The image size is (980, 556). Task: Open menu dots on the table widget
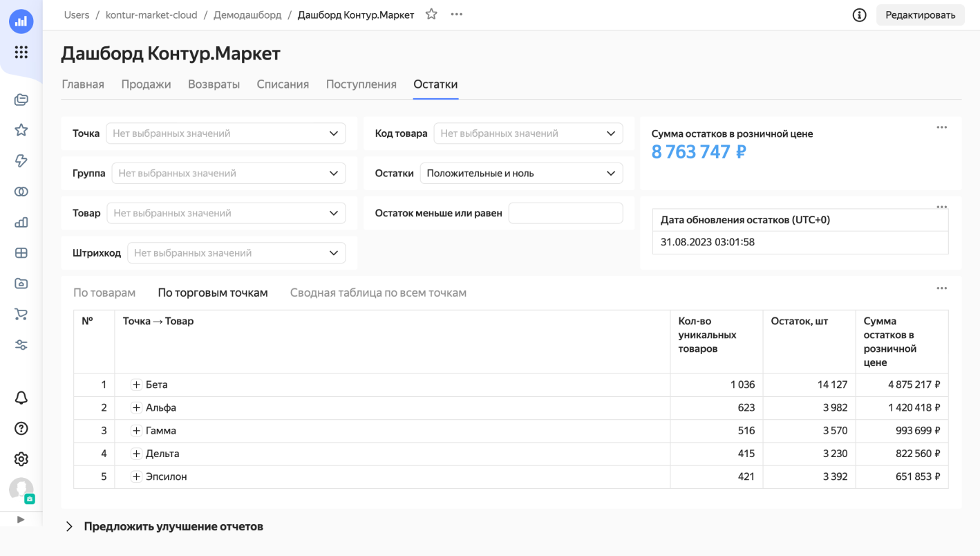click(941, 288)
